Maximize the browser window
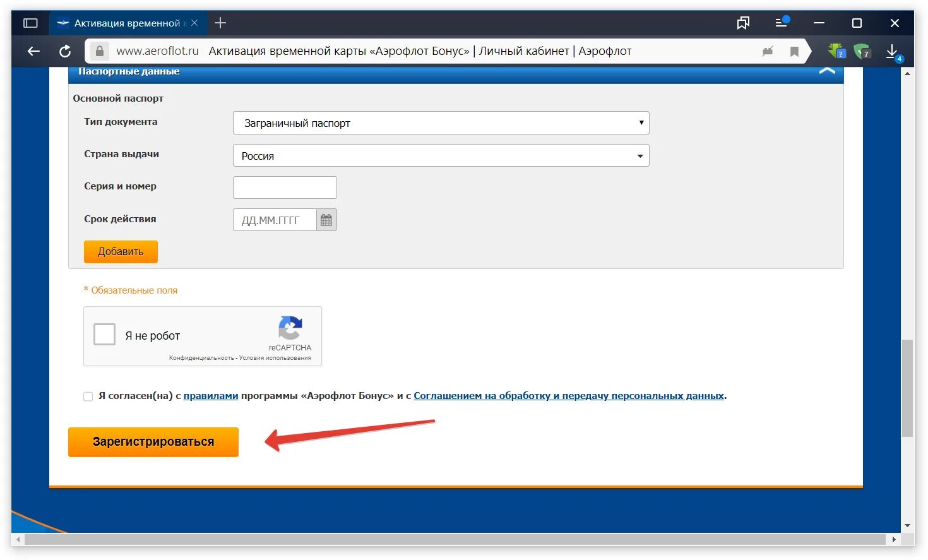The width and height of the screenshot is (928, 560). pos(857,23)
